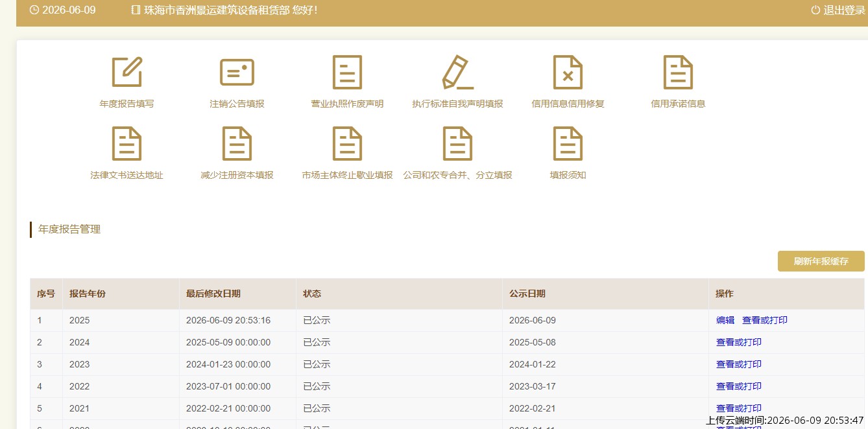Click the 法律文书送达地址 text label

[127, 175]
